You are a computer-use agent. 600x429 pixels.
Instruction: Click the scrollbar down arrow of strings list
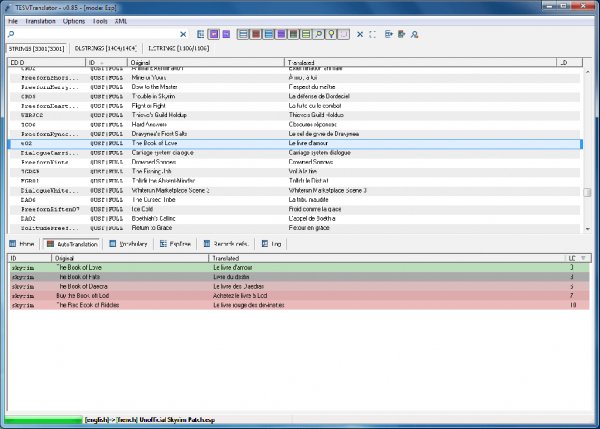tap(588, 229)
